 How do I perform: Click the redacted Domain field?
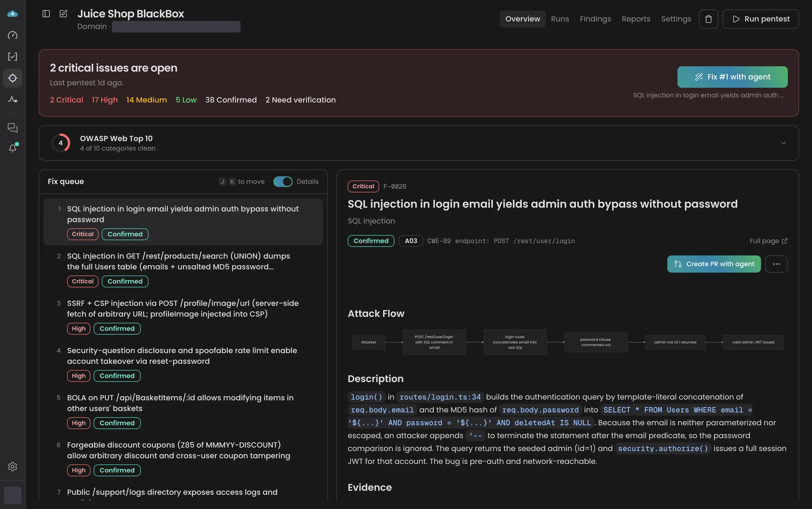click(x=176, y=27)
